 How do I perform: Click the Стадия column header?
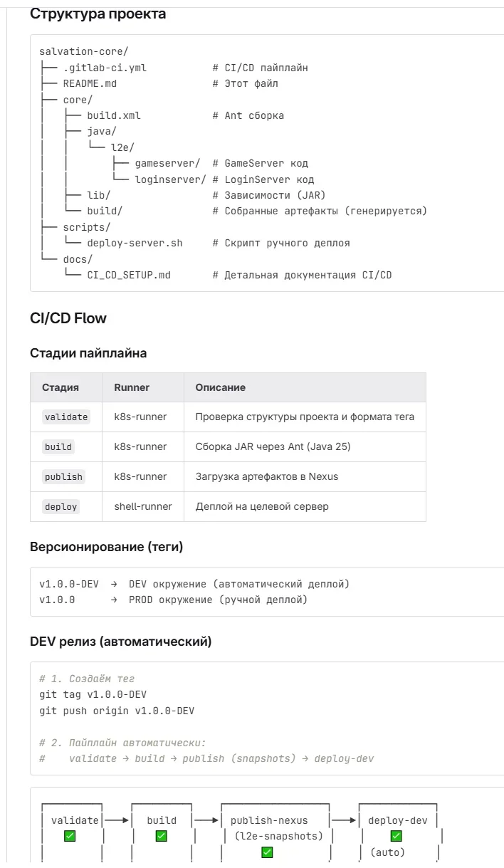point(61,387)
